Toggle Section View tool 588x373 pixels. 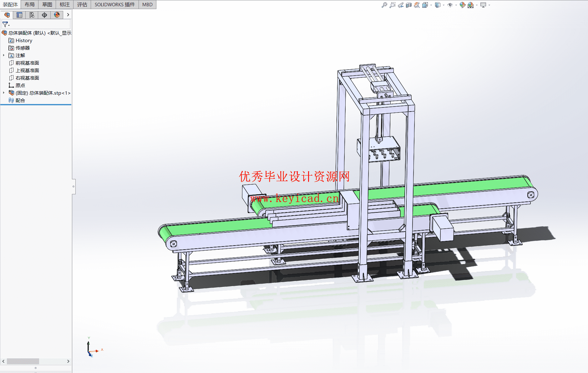tap(409, 5)
